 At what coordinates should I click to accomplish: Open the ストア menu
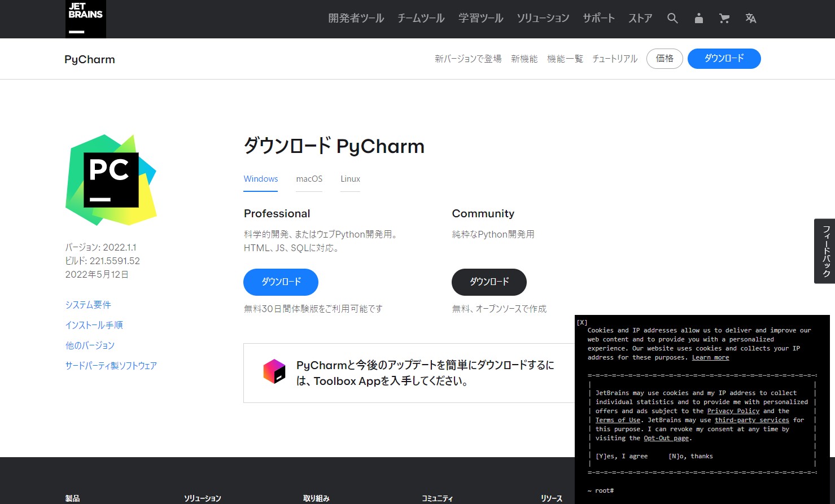[640, 18]
